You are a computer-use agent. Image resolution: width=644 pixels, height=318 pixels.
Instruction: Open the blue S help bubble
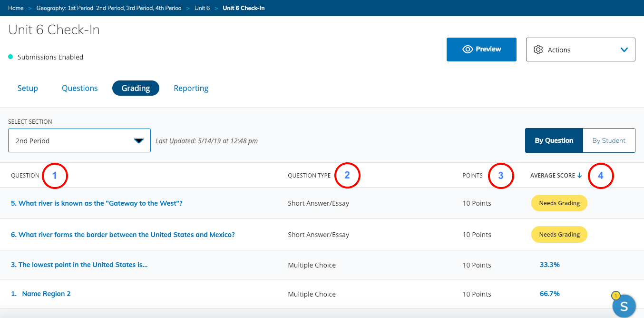pyautogui.click(x=624, y=306)
